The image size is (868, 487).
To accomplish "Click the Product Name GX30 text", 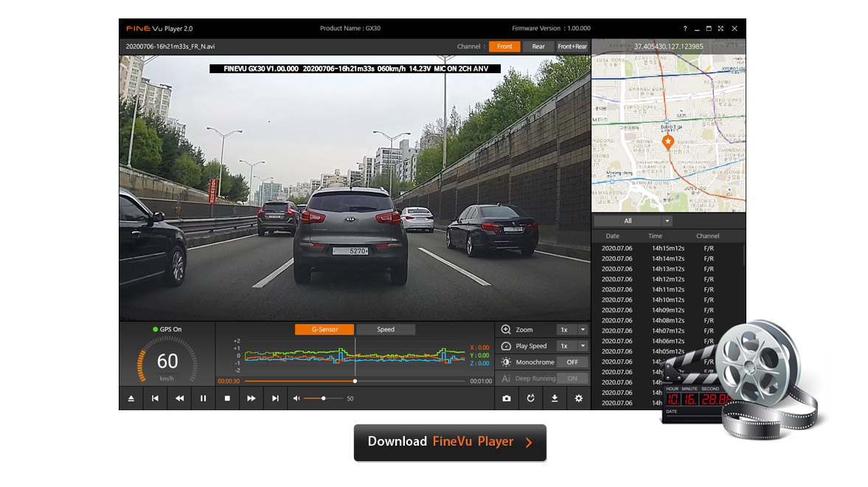I will pyautogui.click(x=350, y=28).
